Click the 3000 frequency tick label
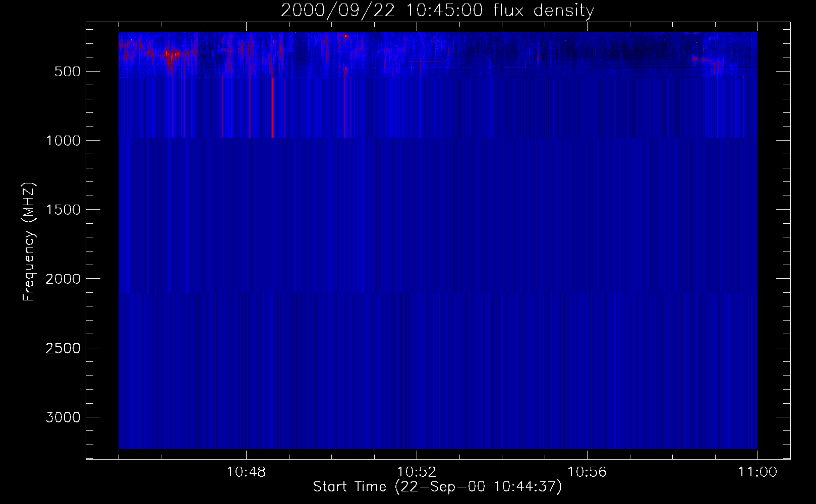The height and width of the screenshot is (504, 816). pos(63,417)
